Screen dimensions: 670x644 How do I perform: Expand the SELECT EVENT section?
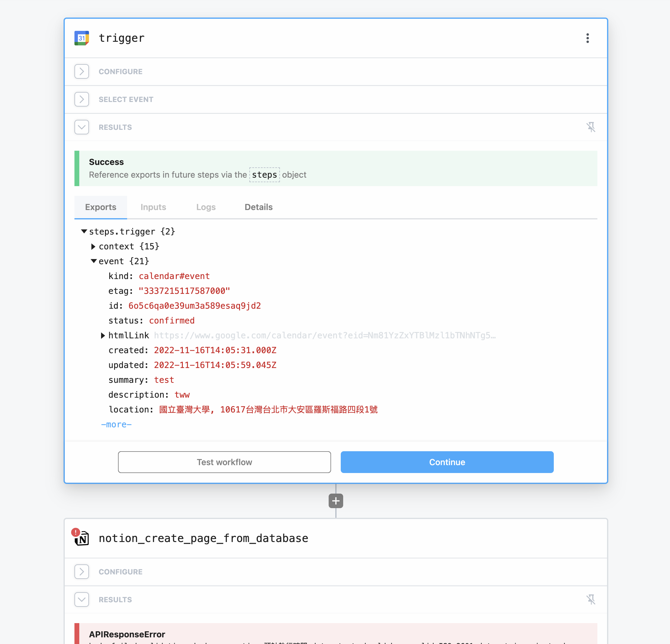click(81, 99)
